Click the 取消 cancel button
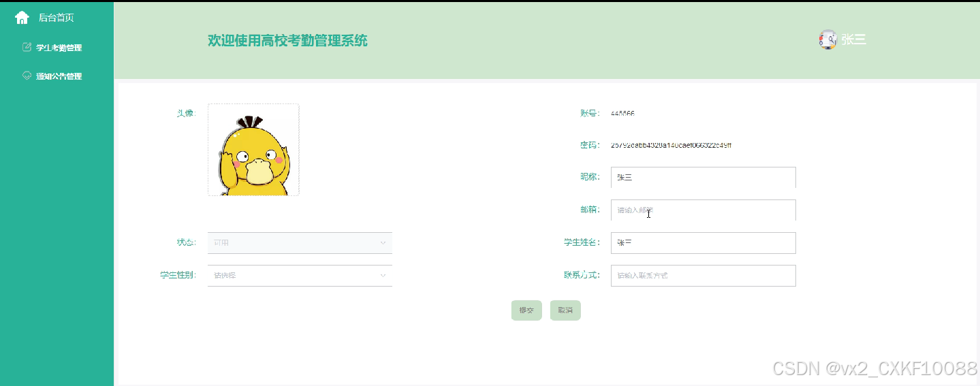Image resolution: width=980 pixels, height=386 pixels. [x=565, y=310]
